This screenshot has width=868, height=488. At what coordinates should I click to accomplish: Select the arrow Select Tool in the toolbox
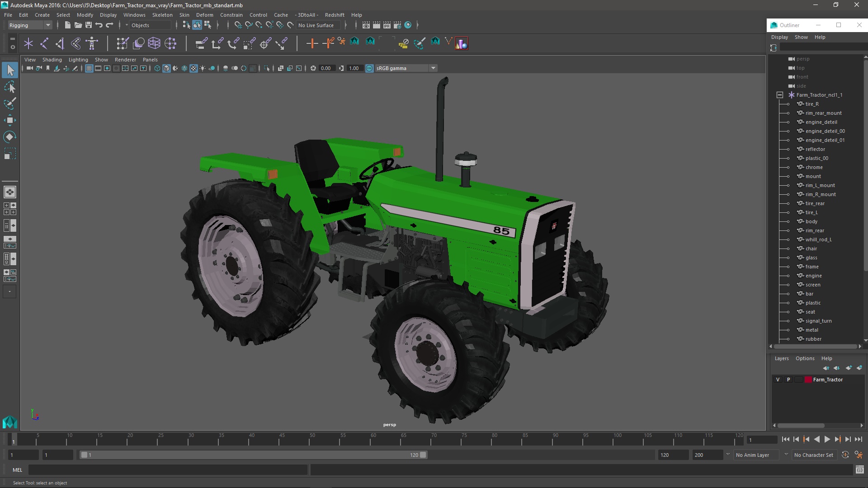coord(10,70)
